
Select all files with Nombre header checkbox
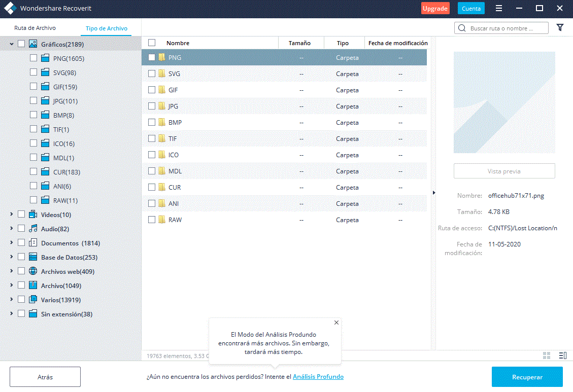[x=152, y=43]
